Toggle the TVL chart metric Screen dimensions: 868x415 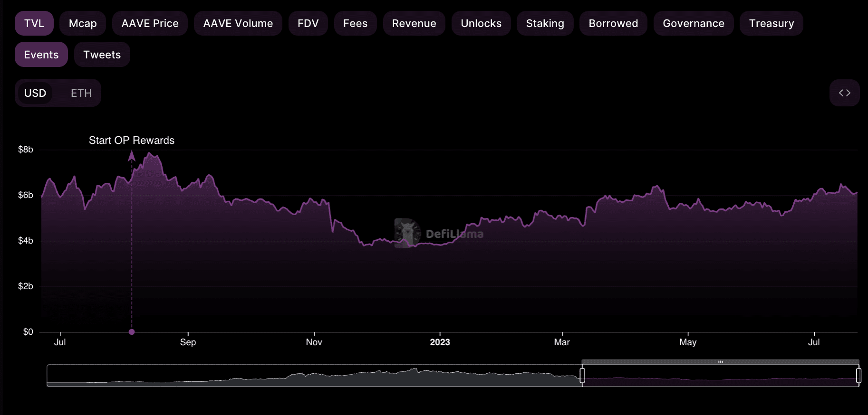click(34, 23)
